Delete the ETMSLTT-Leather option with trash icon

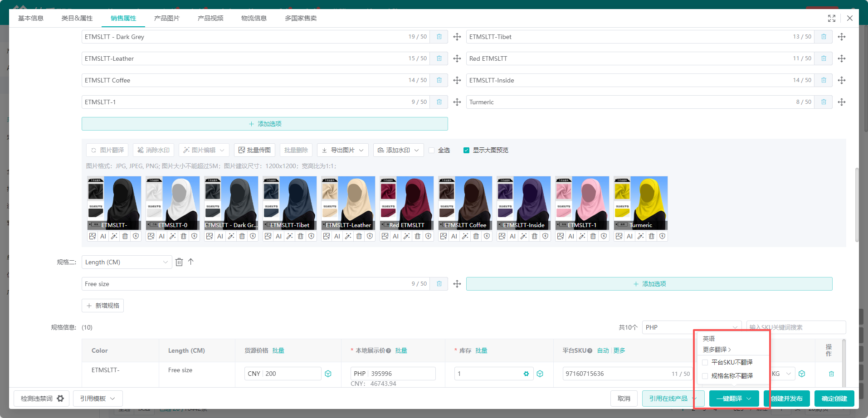439,58
